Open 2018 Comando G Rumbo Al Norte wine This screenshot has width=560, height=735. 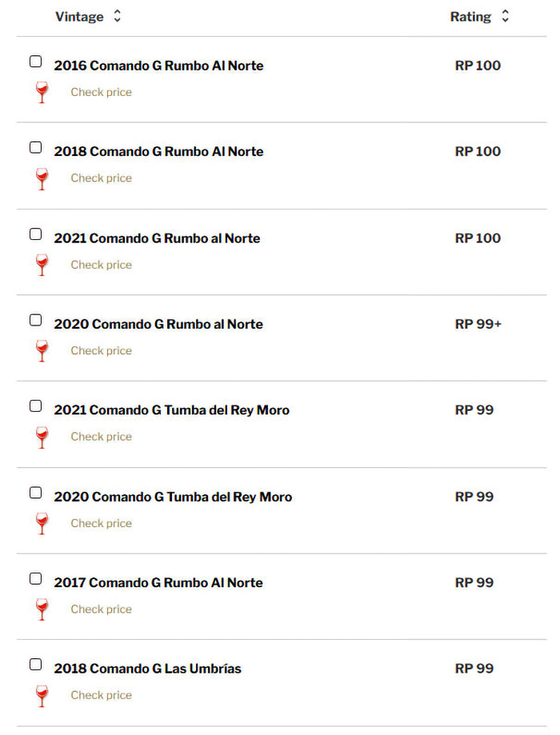pyautogui.click(x=158, y=152)
